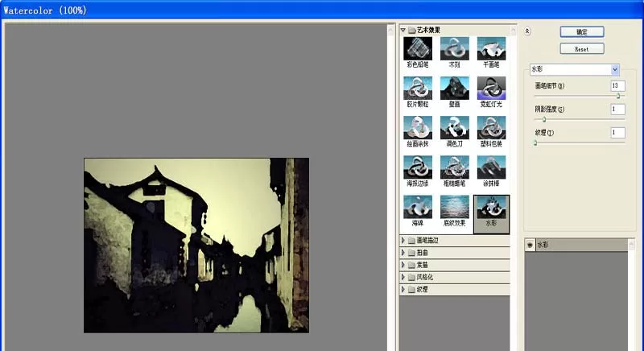Viewport: 644px width, 351px height.
Task: Select the 海绵 (Sponge) filter thumbnail
Action: 418,207
